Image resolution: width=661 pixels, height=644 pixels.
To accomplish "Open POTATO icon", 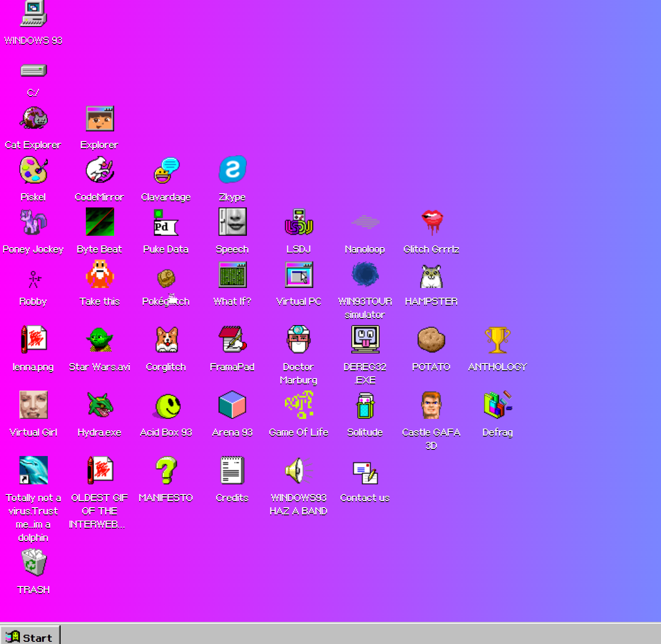I will (x=431, y=339).
